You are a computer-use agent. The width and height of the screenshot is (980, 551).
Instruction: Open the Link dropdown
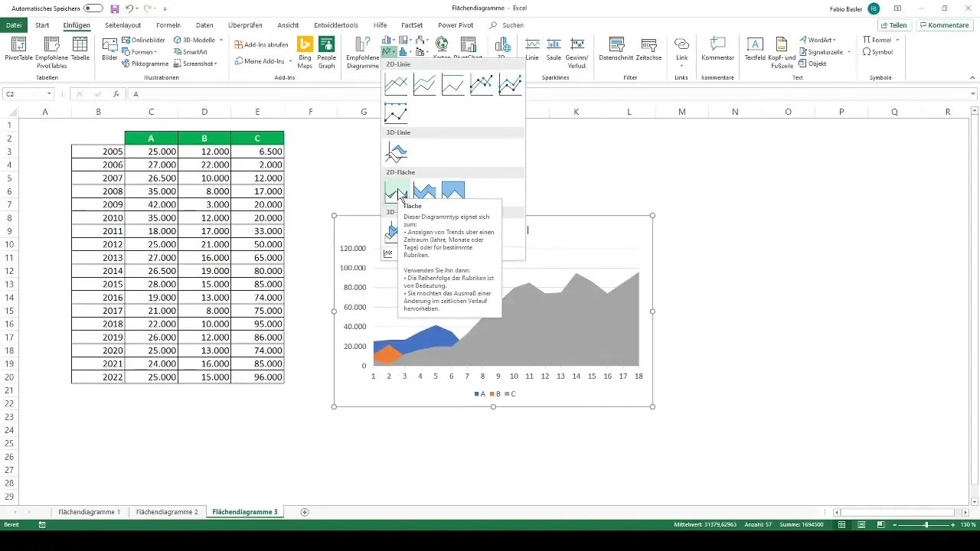(681, 52)
